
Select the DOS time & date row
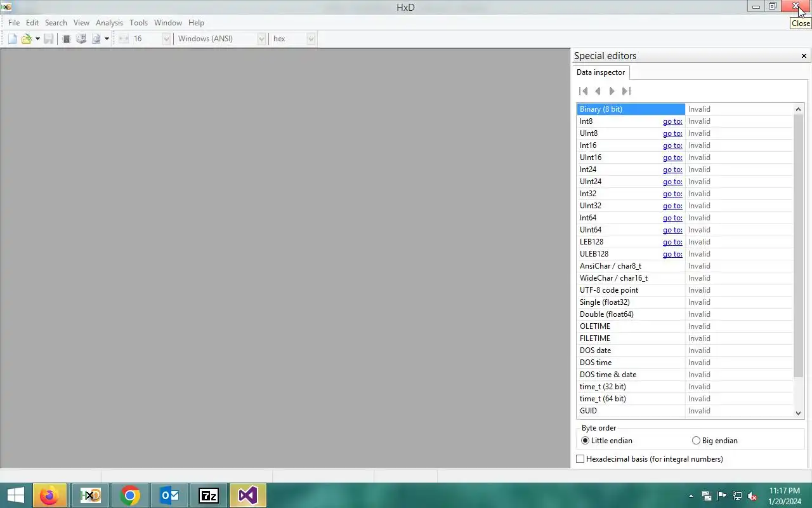(x=685, y=375)
